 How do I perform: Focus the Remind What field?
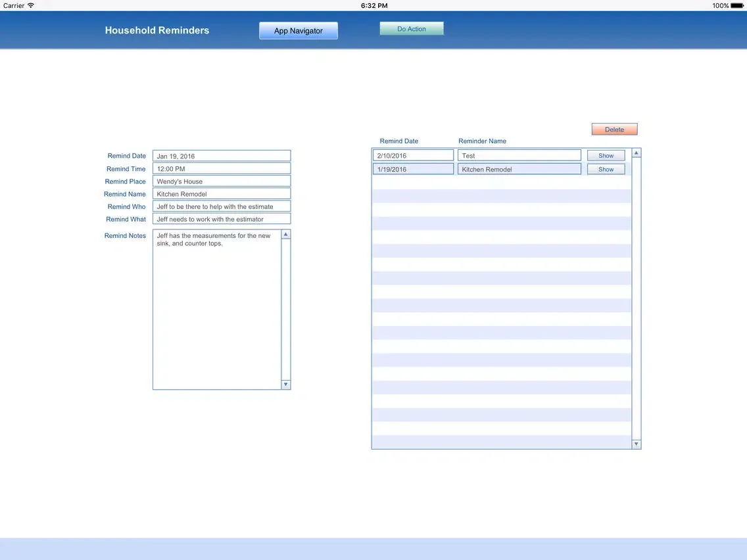(x=222, y=219)
